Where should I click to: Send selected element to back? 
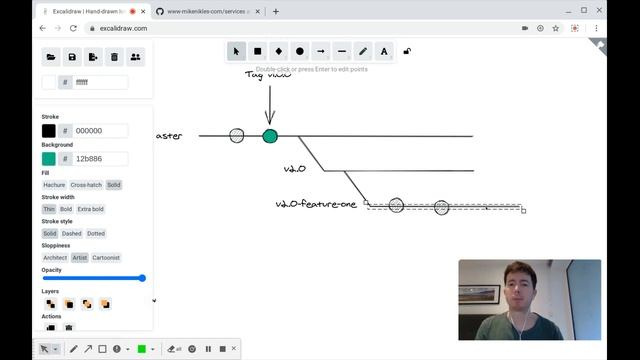51,304
